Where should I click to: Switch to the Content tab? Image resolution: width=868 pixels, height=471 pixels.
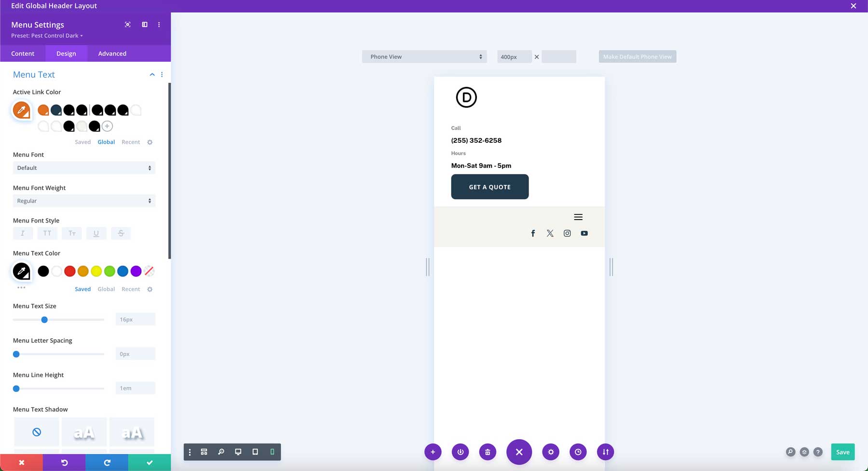pyautogui.click(x=22, y=53)
